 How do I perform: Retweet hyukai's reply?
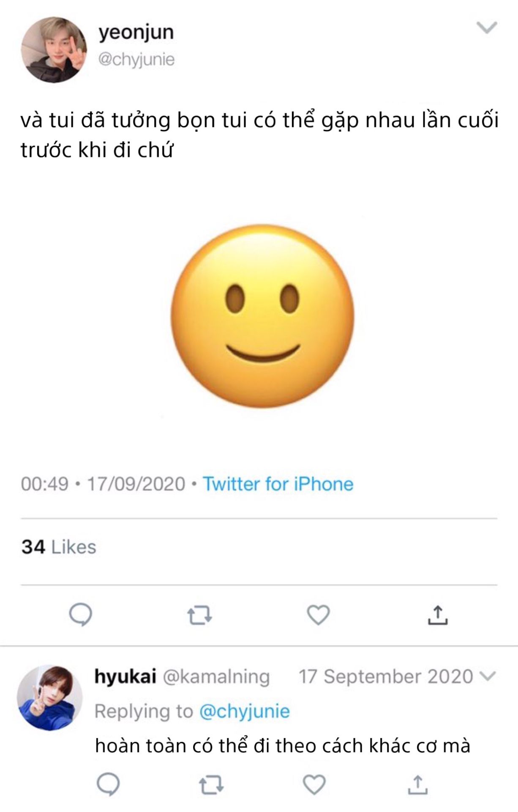tap(211, 785)
